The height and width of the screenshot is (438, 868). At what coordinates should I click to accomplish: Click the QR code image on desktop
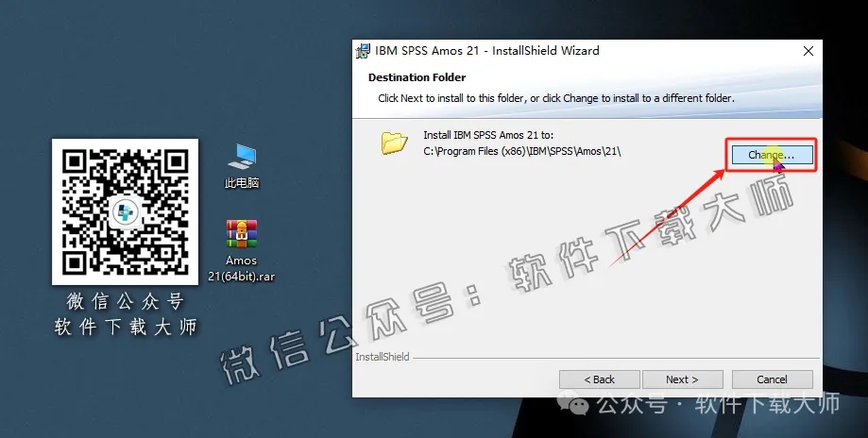click(125, 212)
